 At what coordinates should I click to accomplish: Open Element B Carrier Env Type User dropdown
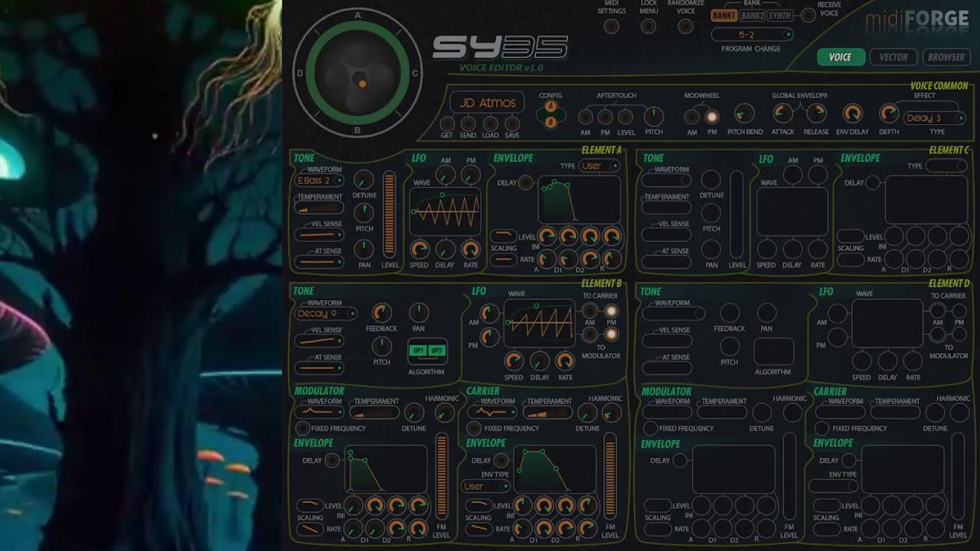[486, 487]
